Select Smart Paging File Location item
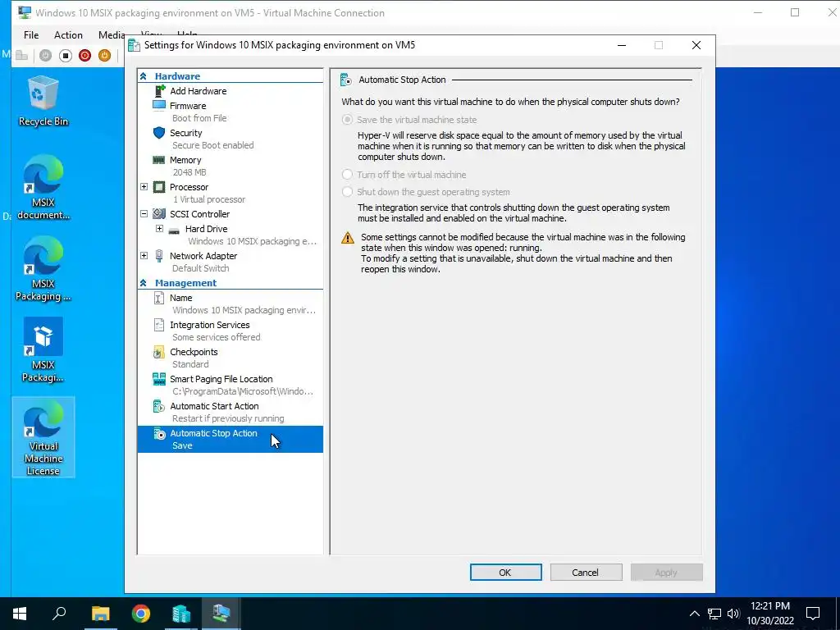Screen dimensions: 840x630 [231, 386]
